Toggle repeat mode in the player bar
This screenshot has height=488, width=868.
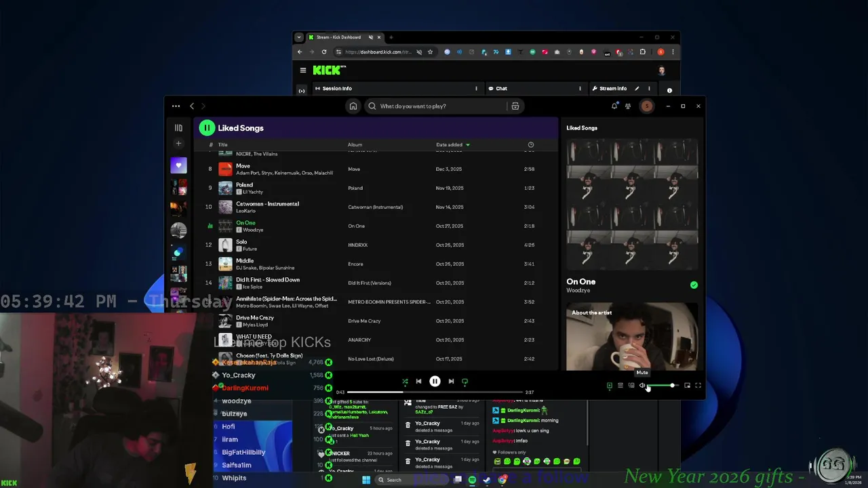[465, 382]
